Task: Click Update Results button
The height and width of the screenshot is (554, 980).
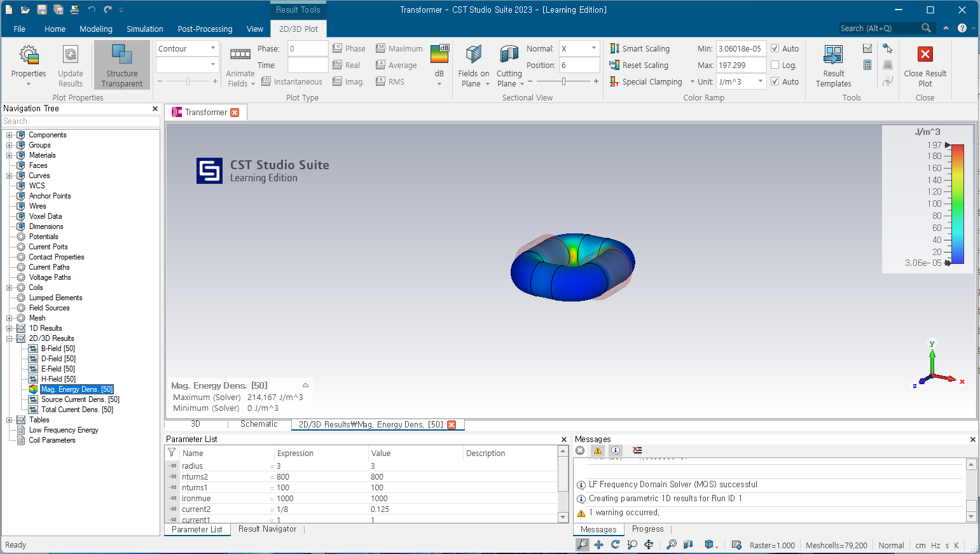Action: point(71,65)
